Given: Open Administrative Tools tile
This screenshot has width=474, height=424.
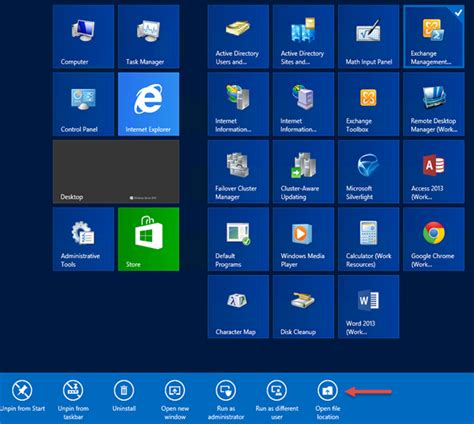Looking at the screenshot, I should click(x=83, y=239).
